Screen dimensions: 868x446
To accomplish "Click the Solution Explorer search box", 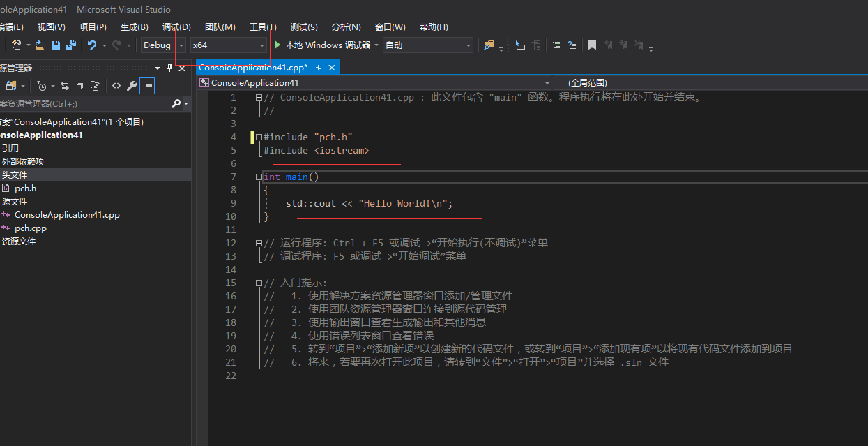I will click(84, 103).
